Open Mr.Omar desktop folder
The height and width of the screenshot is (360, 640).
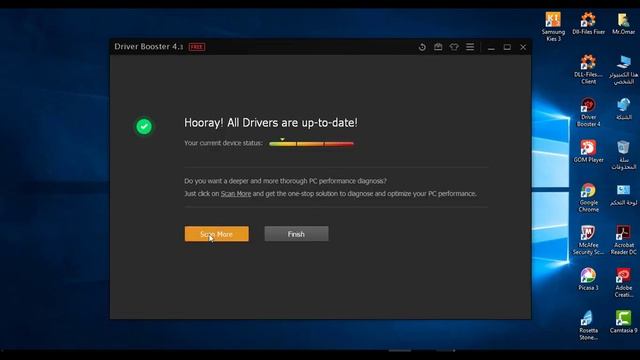coord(623,24)
